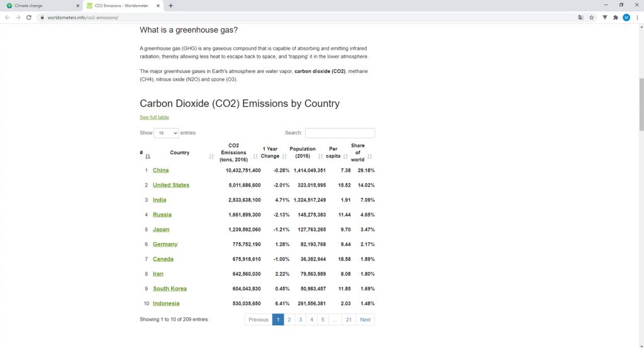644x348 pixels.
Task: Switch to the Climate change tab
Action: pyautogui.click(x=41, y=6)
